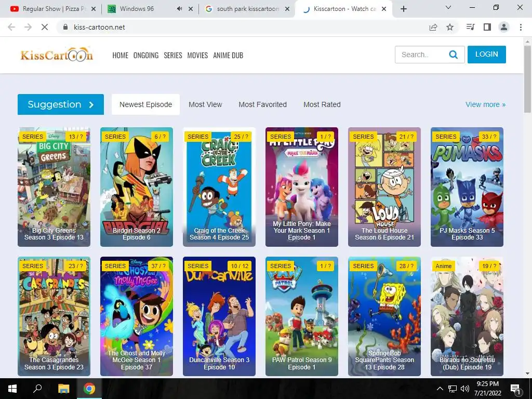Image resolution: width=532 pixels, height=399 pixels.
Task: Open My Little Pony Make Your Mark card
Action: pyautogui.click(x=302, y=187)
